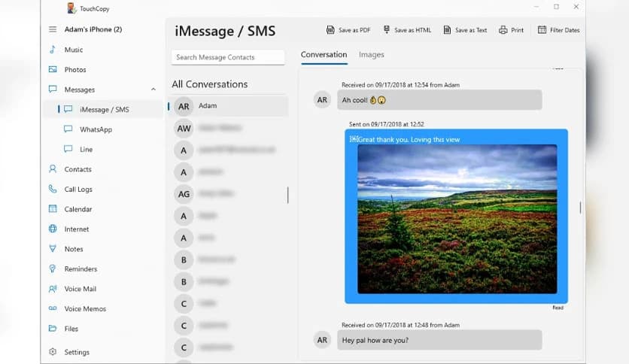Collapse the Messages section chevron
Screen dimensions: 629x364
[153, 90]
